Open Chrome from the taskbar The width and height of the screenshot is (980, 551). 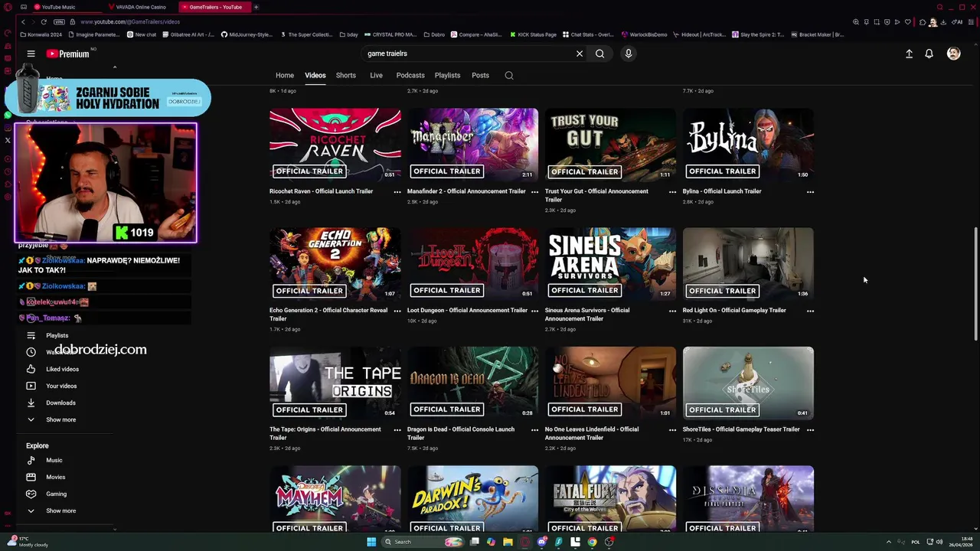coord(592,542)
